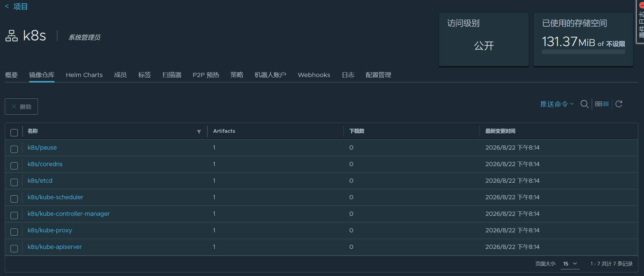
Task: Open the k8s/kube-scheduler repository link
Action: point(55,197)
